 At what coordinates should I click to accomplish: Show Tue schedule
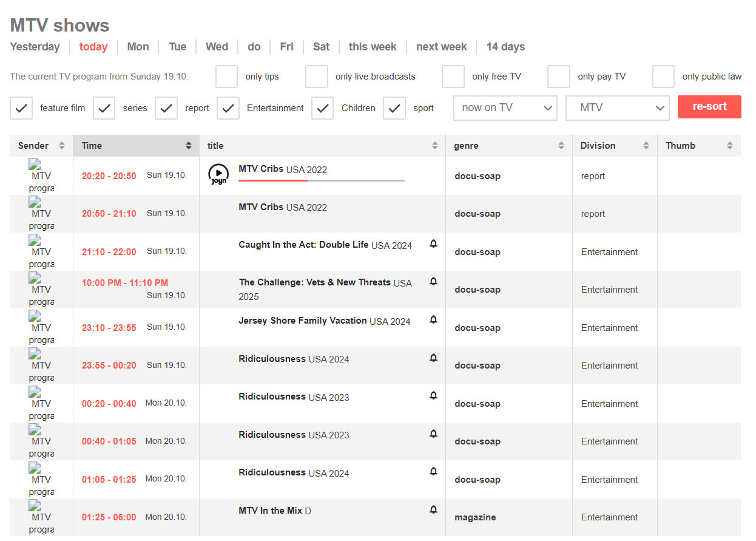coord(178,47)
